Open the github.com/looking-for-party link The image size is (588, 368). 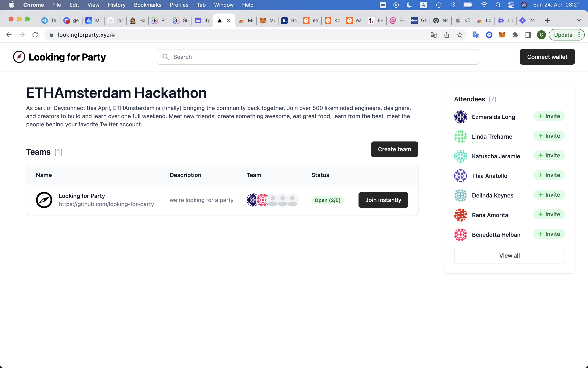[x=106, y=204]
